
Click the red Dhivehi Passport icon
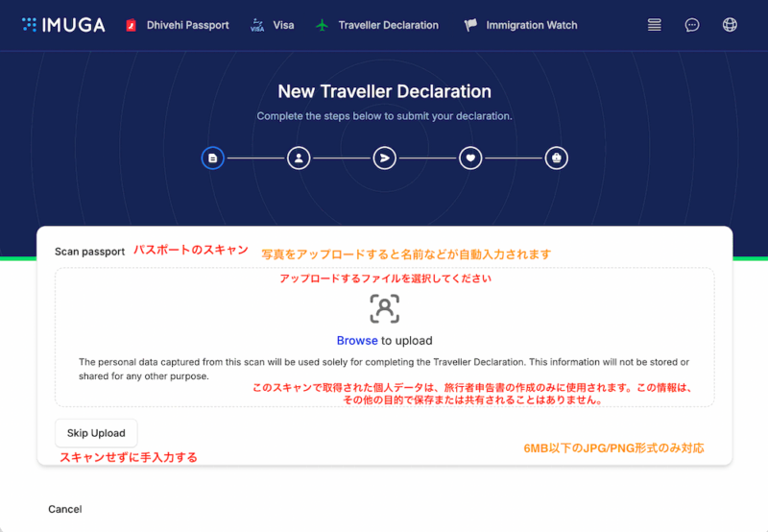coord(131,25)
